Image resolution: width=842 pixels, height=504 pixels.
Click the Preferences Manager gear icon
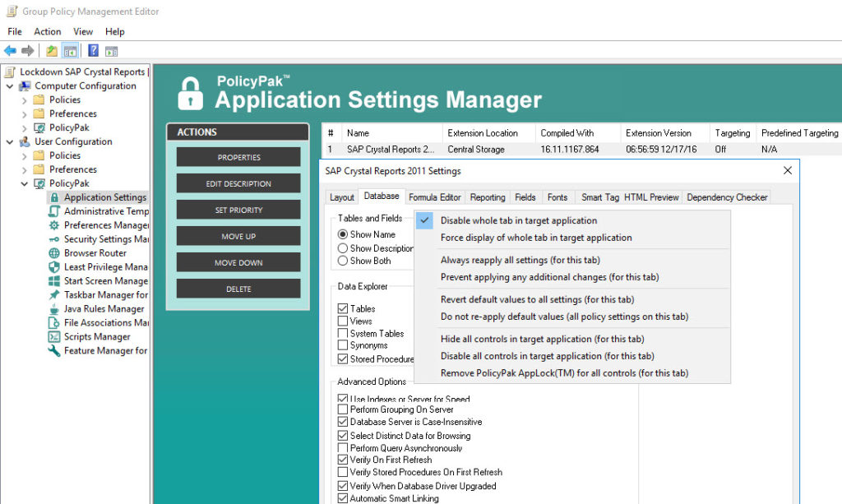tap(54, 225)
